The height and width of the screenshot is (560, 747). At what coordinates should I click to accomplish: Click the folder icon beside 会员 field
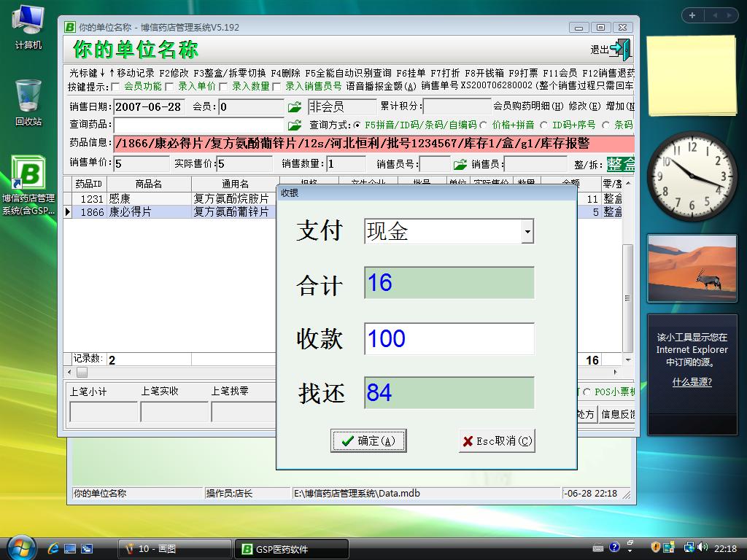pyautogui.click(x=294, y=107)
